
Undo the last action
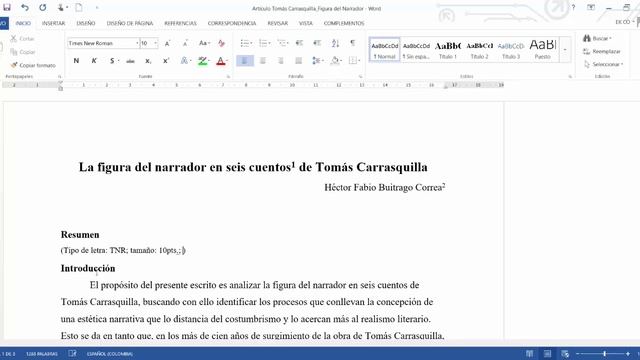point(25,7)
